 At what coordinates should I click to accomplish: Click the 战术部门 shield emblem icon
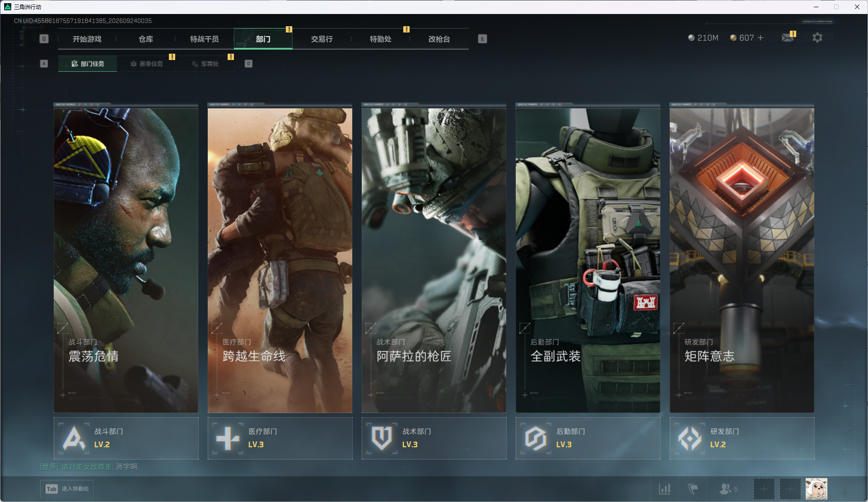point(382,438)
